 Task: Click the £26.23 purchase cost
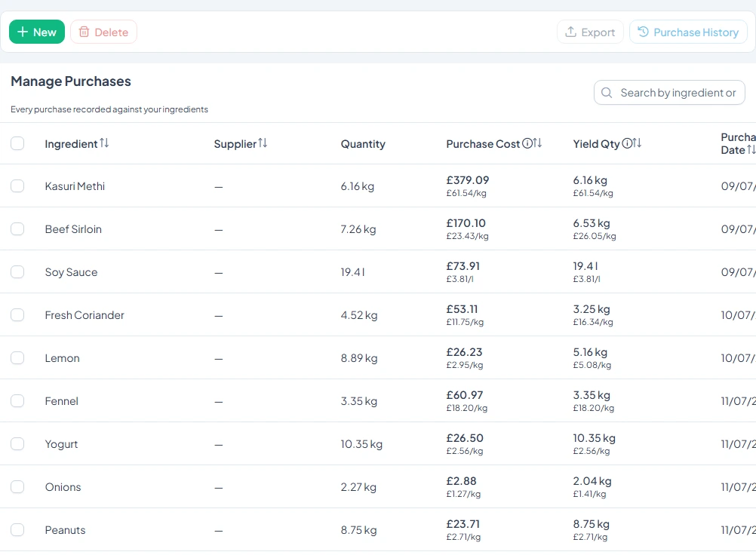(x=464, y=351)
